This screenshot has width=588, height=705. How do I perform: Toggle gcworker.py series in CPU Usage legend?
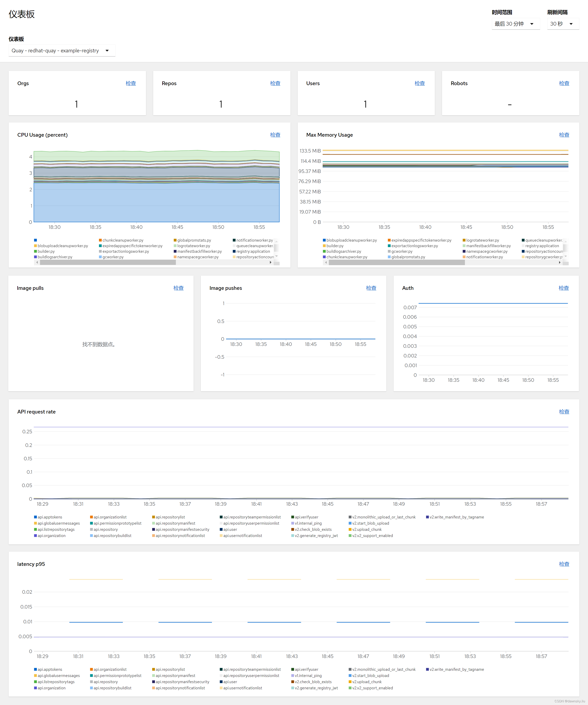coord(113,257)
